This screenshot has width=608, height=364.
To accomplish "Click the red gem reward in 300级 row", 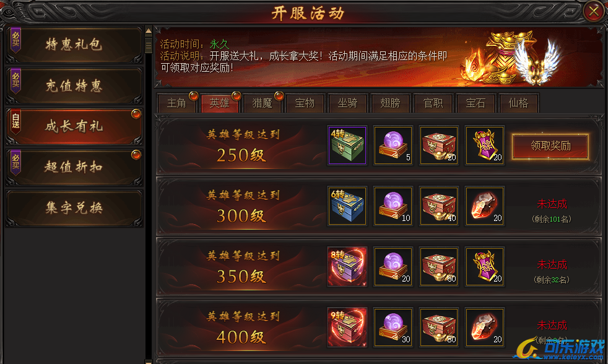I will pos(485,206).
